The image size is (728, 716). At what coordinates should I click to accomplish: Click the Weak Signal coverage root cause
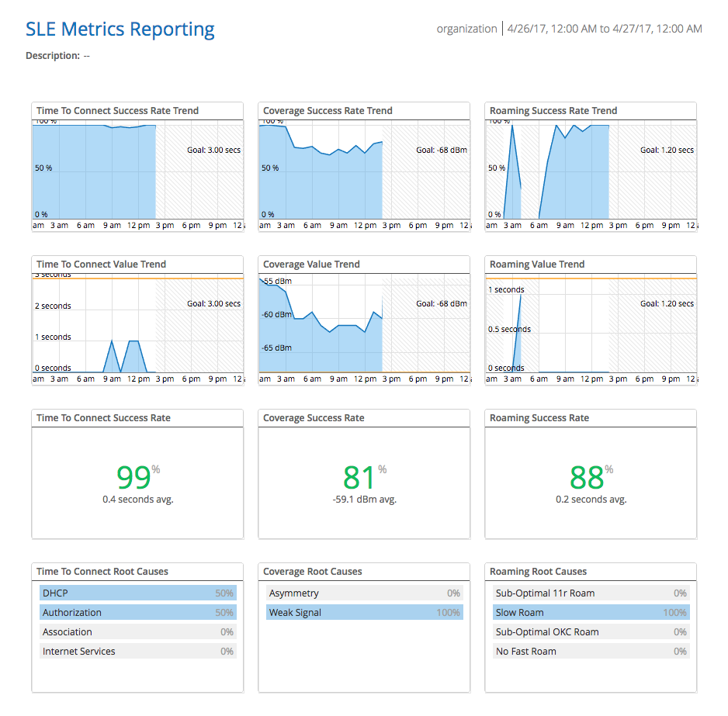click(364, 613)
